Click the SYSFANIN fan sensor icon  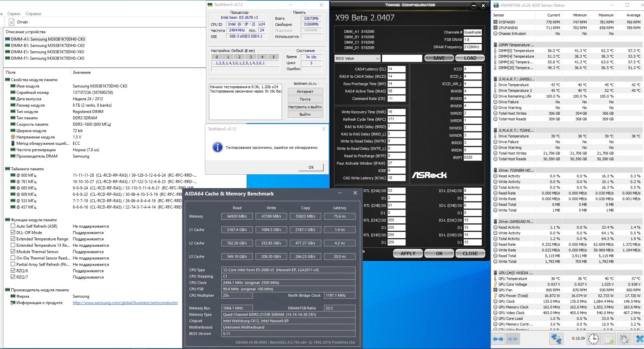(x=495, y=22)
